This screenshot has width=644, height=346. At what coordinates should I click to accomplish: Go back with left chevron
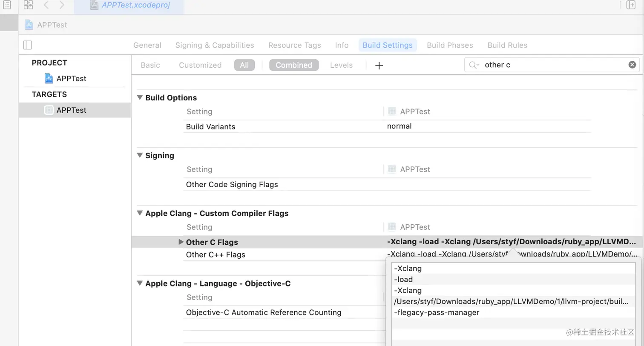(46, 5)
